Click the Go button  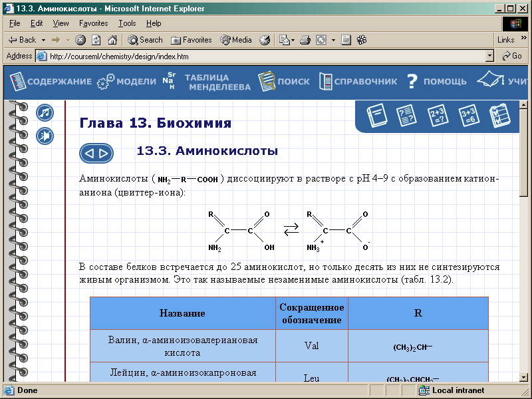point(512,56)
